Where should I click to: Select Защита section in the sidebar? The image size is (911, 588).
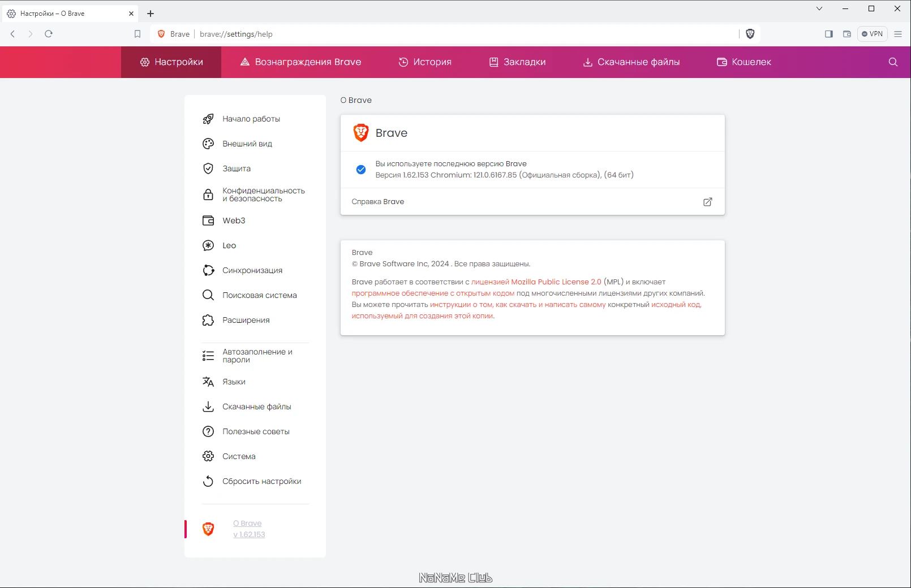point(237,168)
